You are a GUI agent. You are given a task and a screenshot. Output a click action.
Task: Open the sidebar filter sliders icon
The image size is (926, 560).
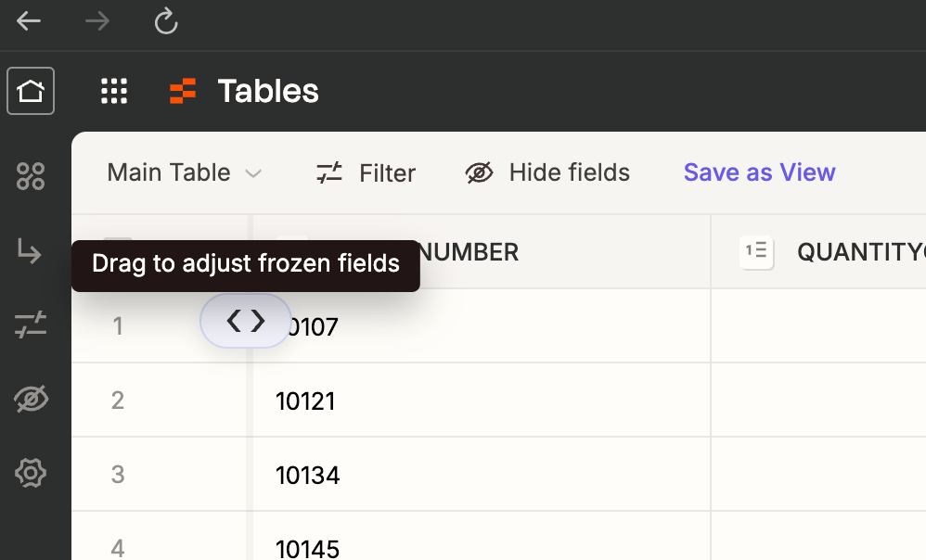click(x=31, y=325)
